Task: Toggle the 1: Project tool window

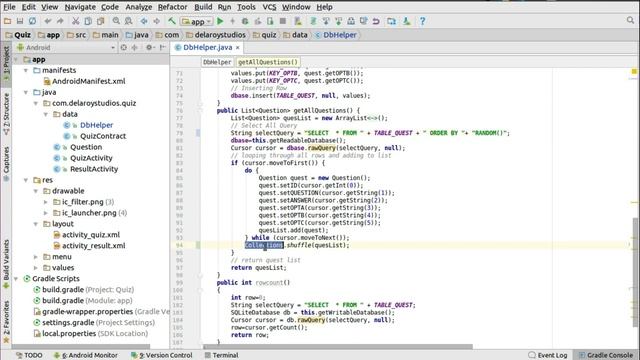Action: pos(6,63)
